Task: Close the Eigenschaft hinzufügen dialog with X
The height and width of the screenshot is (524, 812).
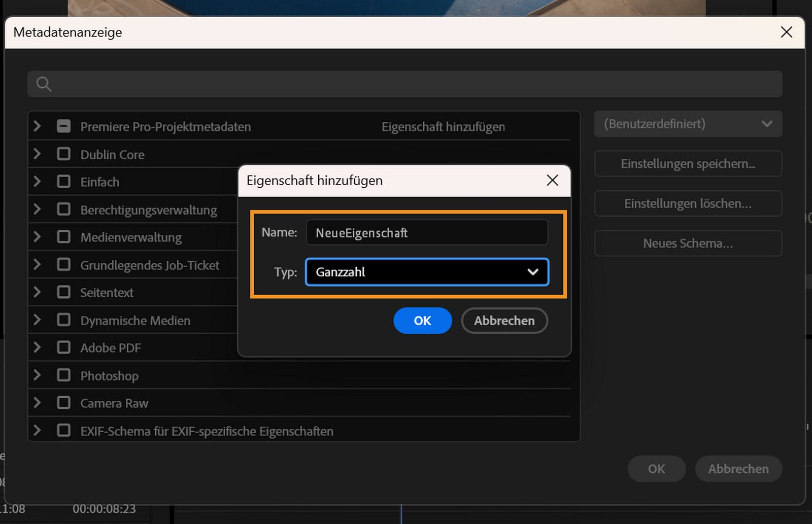Action: 553,180
